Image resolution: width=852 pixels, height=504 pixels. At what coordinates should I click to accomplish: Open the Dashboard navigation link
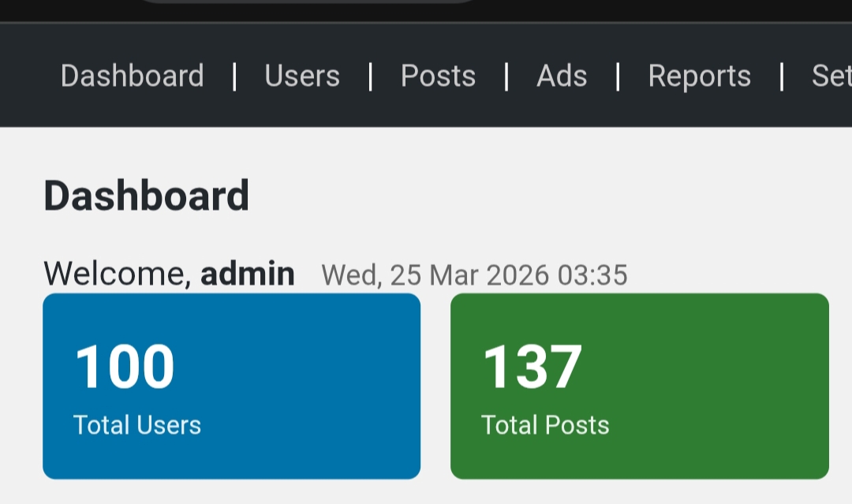pyautogui.click(x=132, y=77)
